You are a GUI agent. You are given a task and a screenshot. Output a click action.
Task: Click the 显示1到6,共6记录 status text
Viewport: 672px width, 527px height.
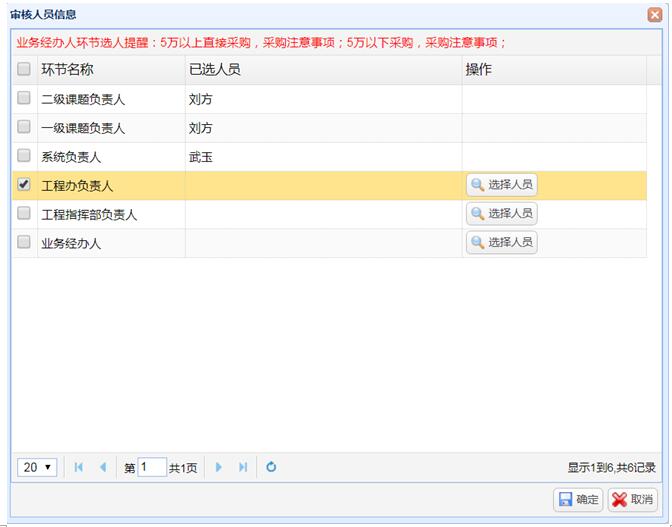[x=612, y=467]
